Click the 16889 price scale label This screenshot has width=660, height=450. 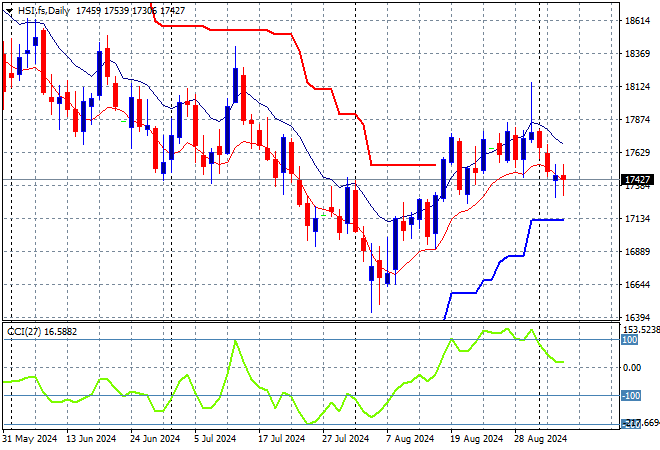point(638,251)
